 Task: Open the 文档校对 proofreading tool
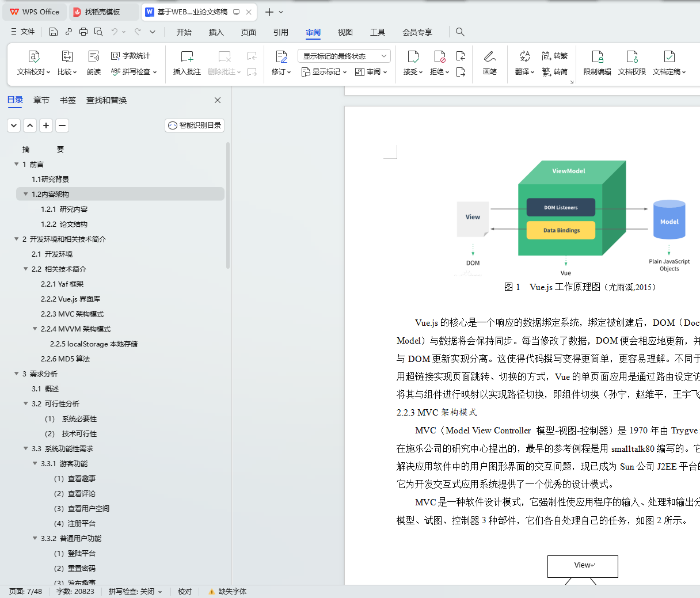pos(33,63)
